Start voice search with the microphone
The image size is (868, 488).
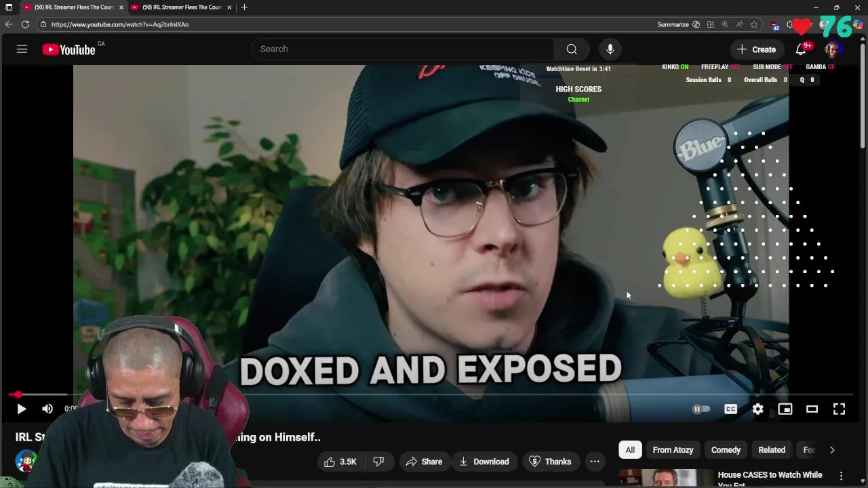[610, 49]
